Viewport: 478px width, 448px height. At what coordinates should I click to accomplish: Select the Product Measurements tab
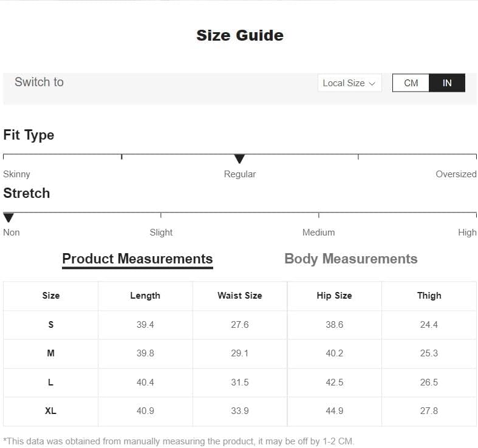click(x=137, y=259)
